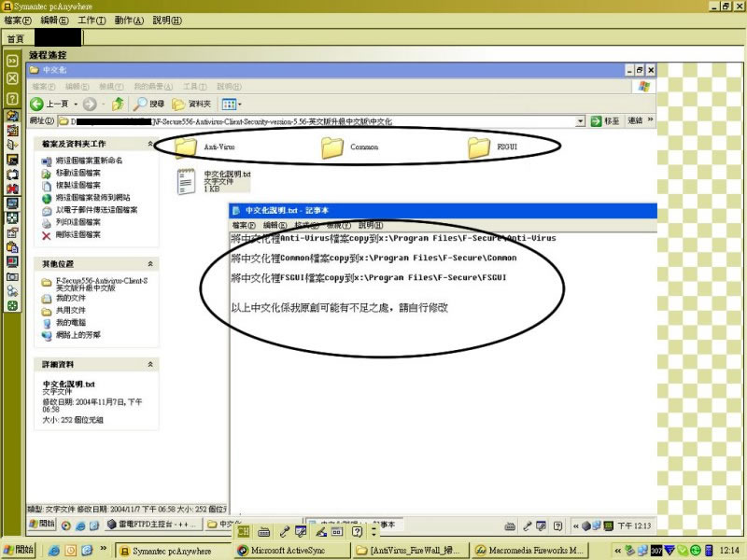Click 將這個檔案發佈到網站 publish link

pos(92,198)
